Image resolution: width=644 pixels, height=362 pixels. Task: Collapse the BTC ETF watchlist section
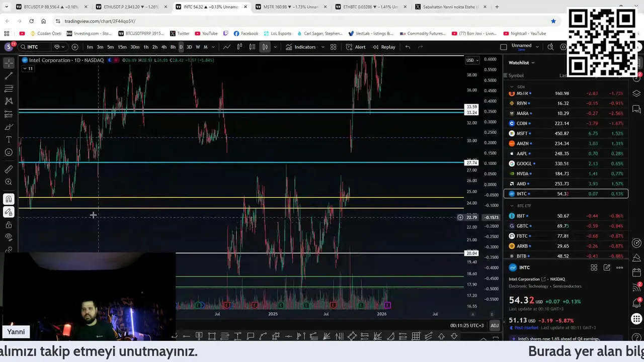(x=512, y=206)
